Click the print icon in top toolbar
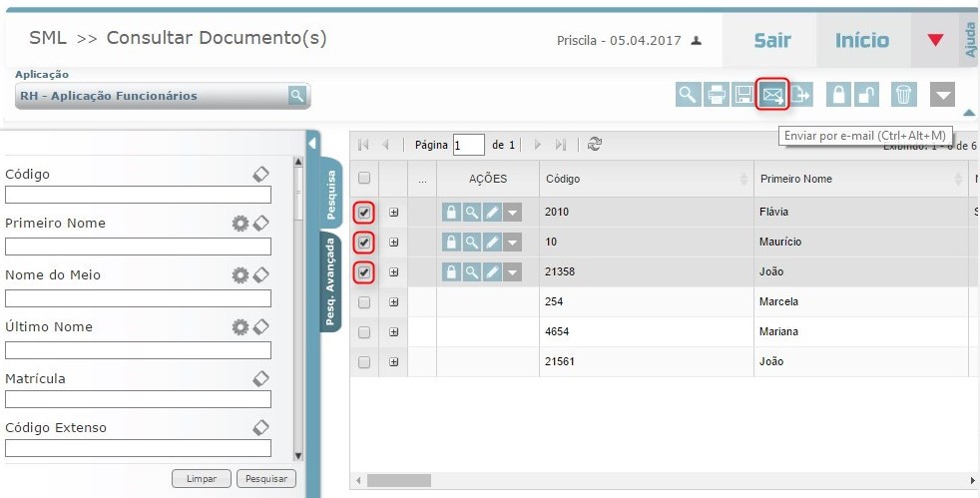 pyautogui.click(x=717, y=95)
